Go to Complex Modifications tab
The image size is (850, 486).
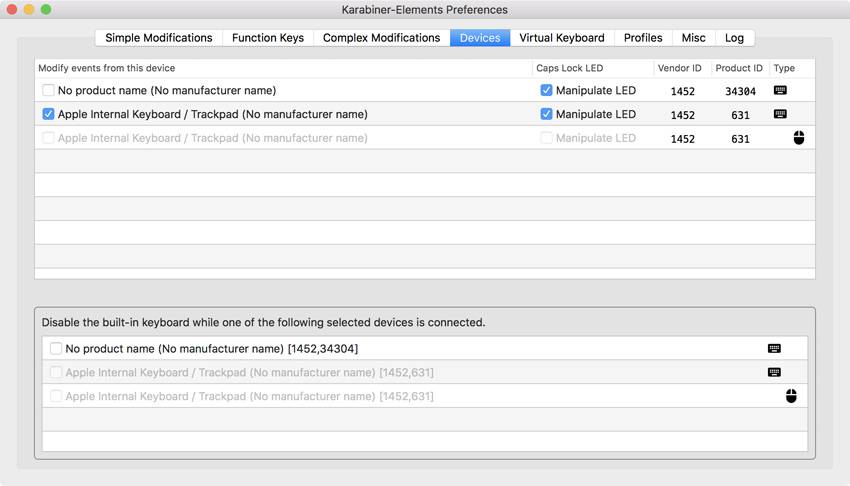pyautogui.click(x=381, y=38)
